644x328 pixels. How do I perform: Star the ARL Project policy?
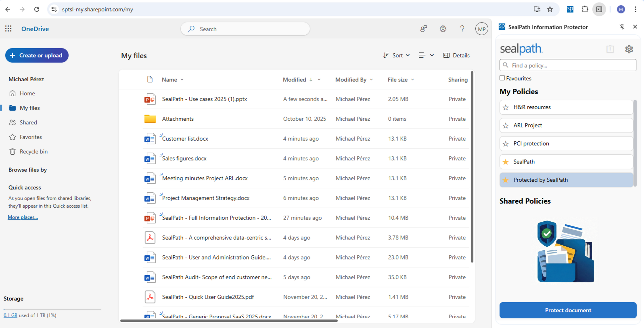pyautogui.click(x=506, y=125)
